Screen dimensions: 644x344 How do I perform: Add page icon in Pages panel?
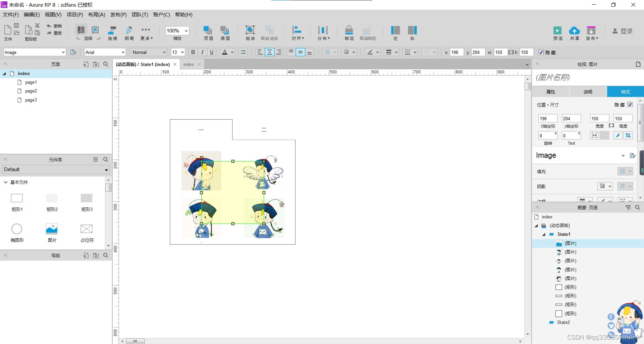coord(86,64)
